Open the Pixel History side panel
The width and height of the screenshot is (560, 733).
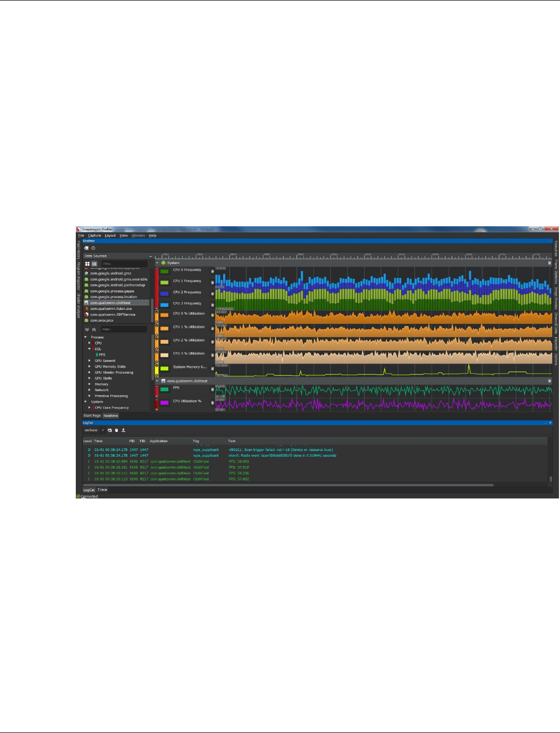tap(79, 249)
